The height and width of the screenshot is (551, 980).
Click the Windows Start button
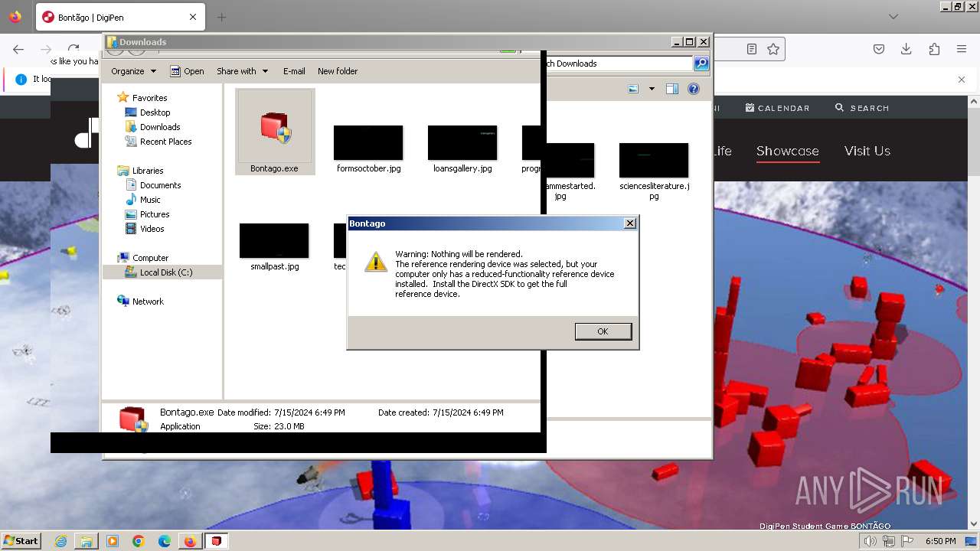pos(21,540)
